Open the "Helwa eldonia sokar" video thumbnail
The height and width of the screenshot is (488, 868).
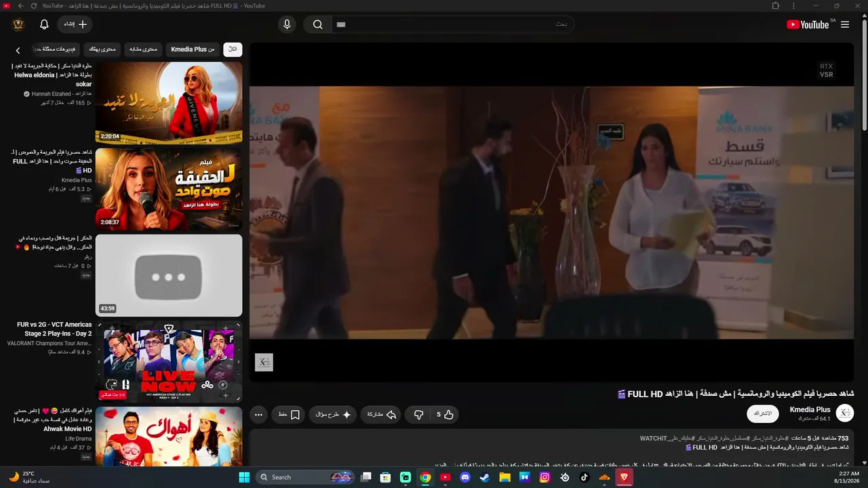pos(169,103)
